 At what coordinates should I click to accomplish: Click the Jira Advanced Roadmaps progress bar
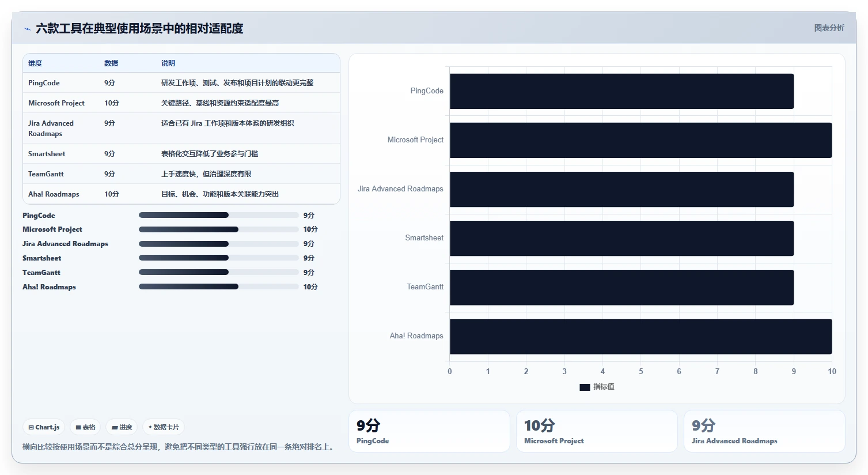click(219, 244)
